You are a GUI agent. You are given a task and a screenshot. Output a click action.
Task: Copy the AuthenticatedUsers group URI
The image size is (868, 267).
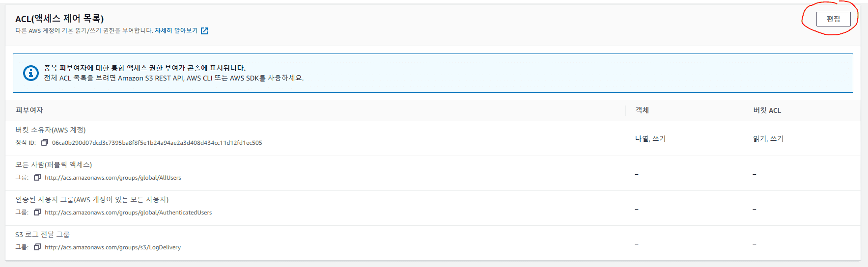pyautogui.click(x=37, y=213)
